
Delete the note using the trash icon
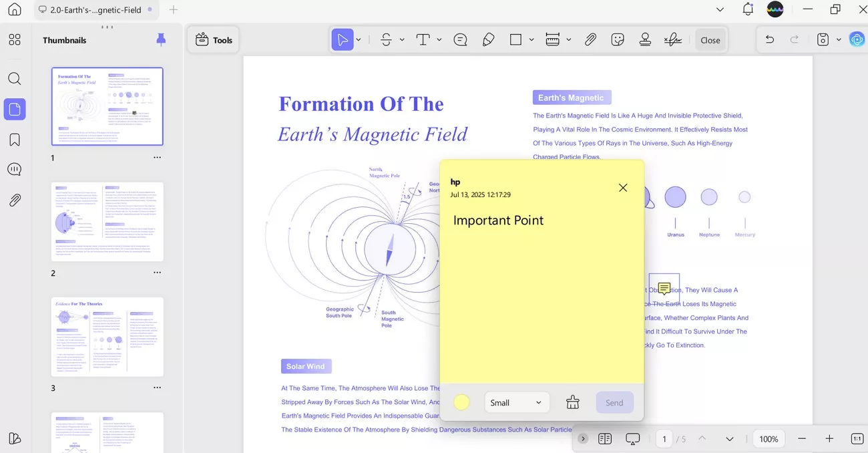click(x=572, y=402)
